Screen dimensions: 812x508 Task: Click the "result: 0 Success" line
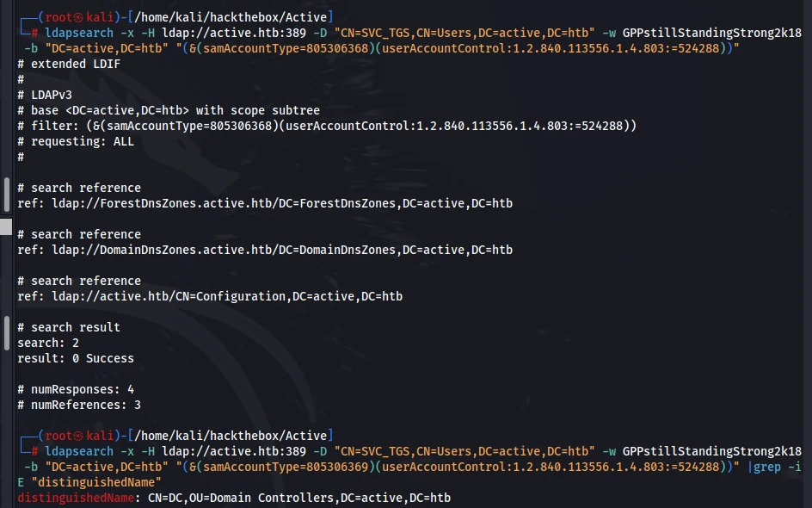(76, 358)
